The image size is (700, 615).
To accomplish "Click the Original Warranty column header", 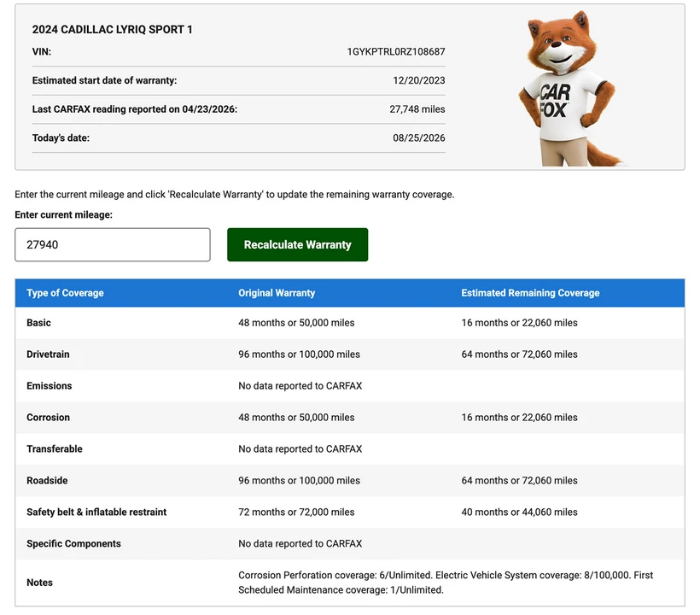I will [x=277, y=293].
